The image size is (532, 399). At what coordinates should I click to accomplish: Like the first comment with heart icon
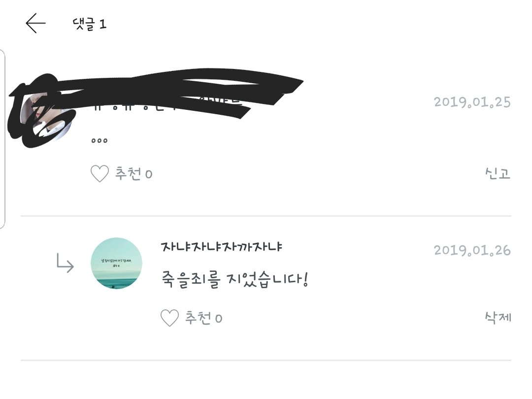click(100, 173)
